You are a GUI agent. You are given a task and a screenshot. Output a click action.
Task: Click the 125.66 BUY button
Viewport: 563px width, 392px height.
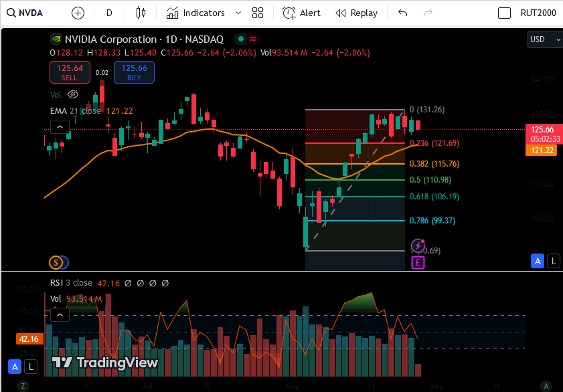[x=135, y=72]
